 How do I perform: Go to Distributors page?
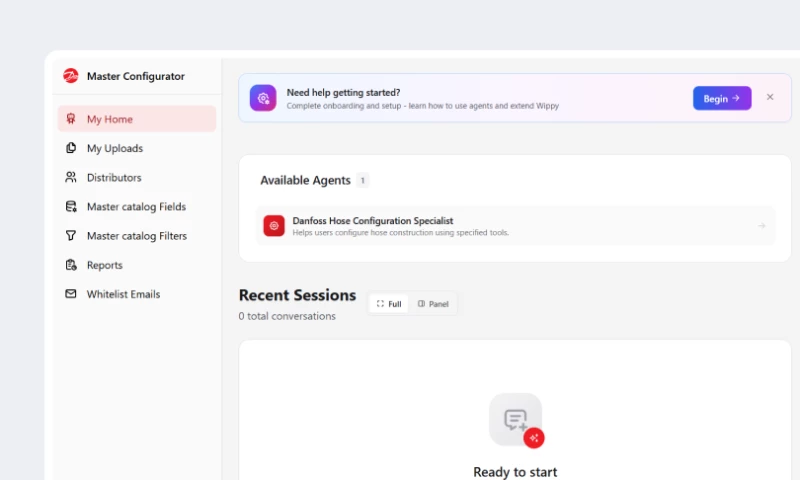pos(137,177)
